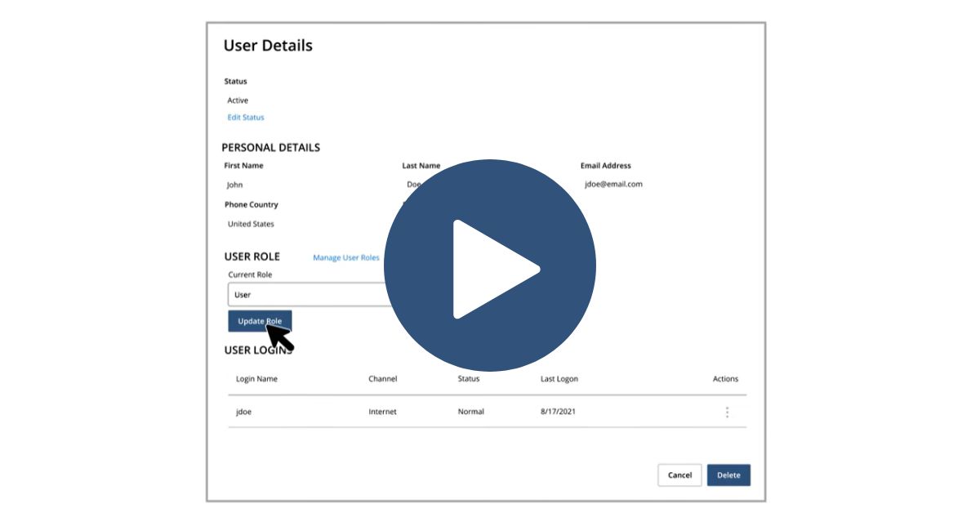Viewport: 980px width, 531px height.
Task: Click the Update Role button
Action: 260,321
